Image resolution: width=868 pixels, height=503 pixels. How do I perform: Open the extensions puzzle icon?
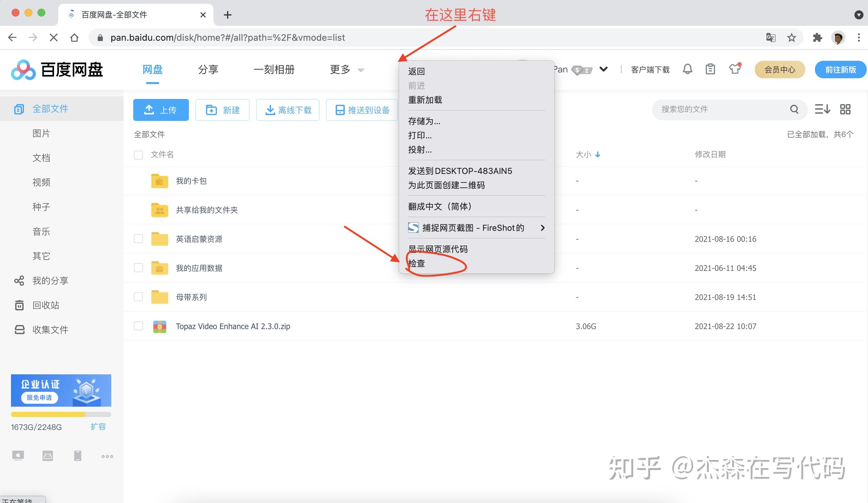[817, 37]
